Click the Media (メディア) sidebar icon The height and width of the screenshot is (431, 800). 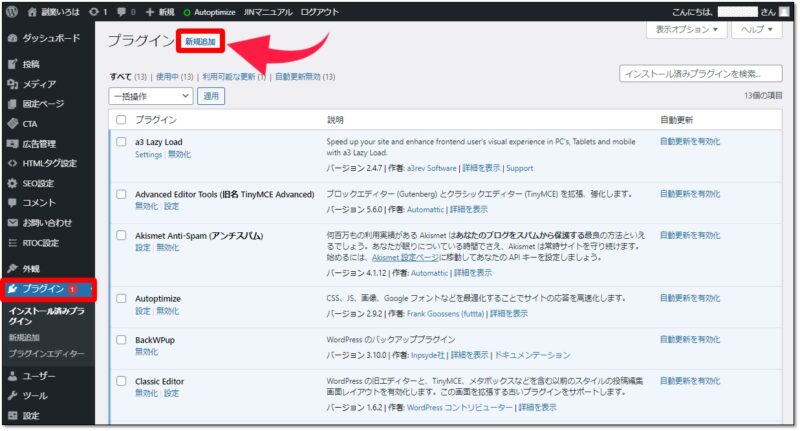pyautogui.click(x=13, y=84)
